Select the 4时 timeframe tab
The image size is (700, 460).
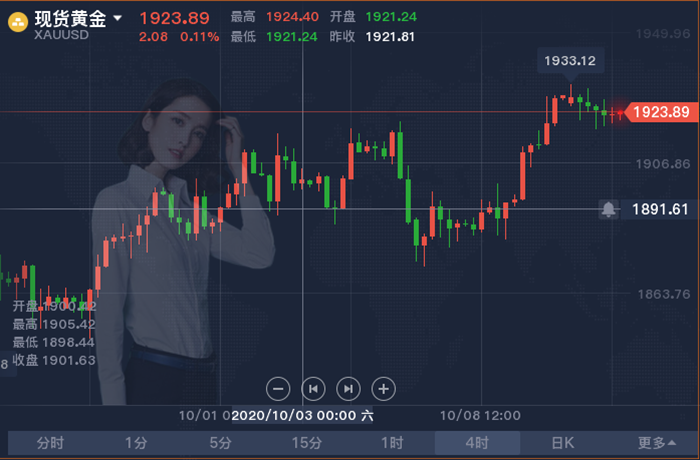click(477, 443)
